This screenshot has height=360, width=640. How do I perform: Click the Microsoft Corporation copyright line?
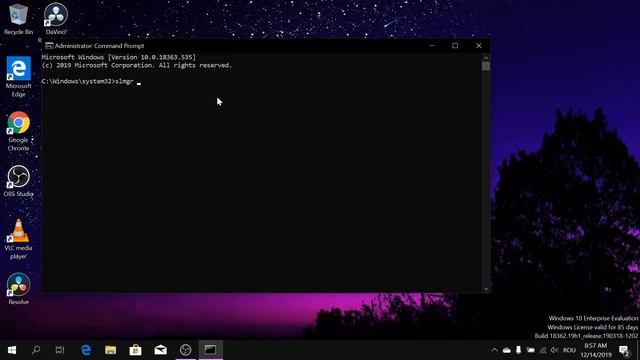(x=137, y=65)
